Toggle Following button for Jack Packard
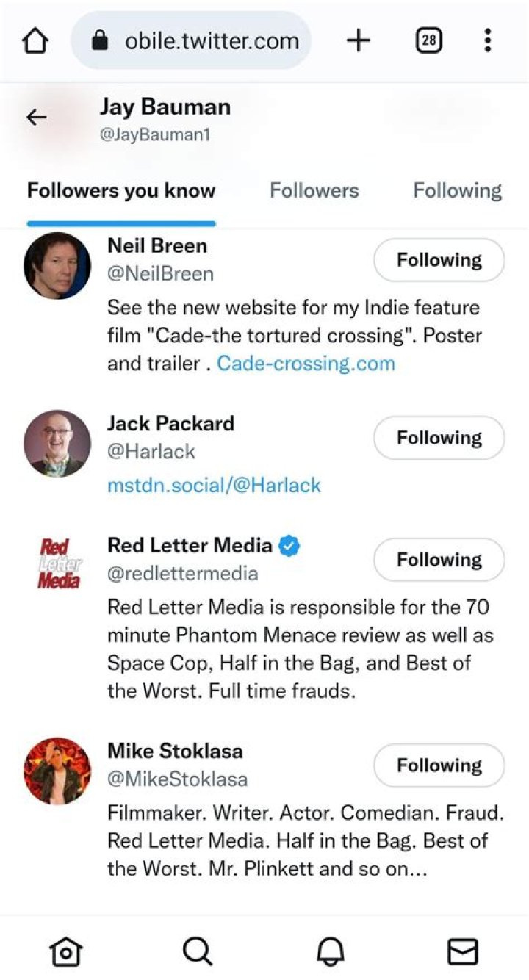 (x=439, y=438)
